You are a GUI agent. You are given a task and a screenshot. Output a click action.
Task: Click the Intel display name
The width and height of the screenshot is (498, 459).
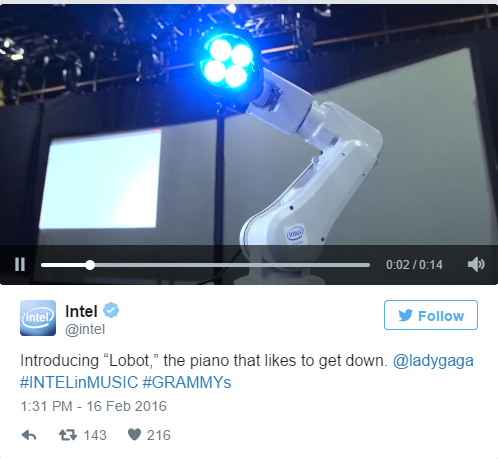81,311
